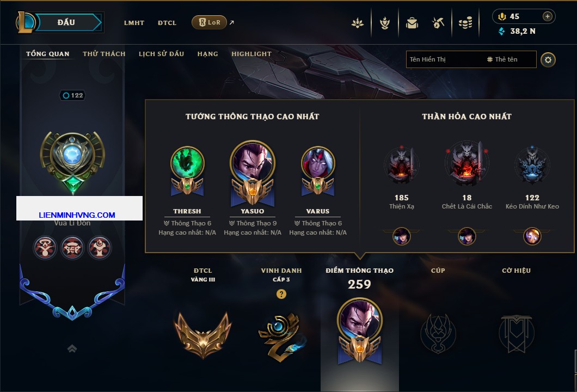The width and height of the screenshot is (577, 392).
Task: Click the clash lotus icon in the top bar
Action: [x=357, y=23]
